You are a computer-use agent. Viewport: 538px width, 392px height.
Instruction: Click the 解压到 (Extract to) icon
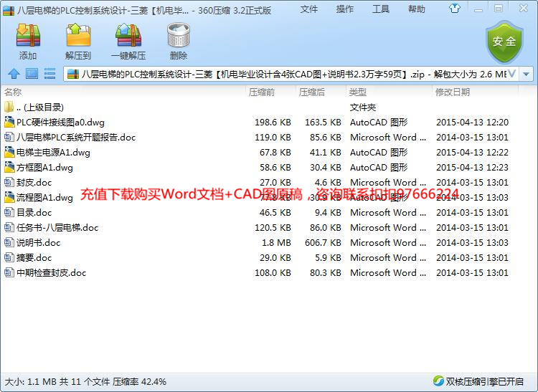78,35
